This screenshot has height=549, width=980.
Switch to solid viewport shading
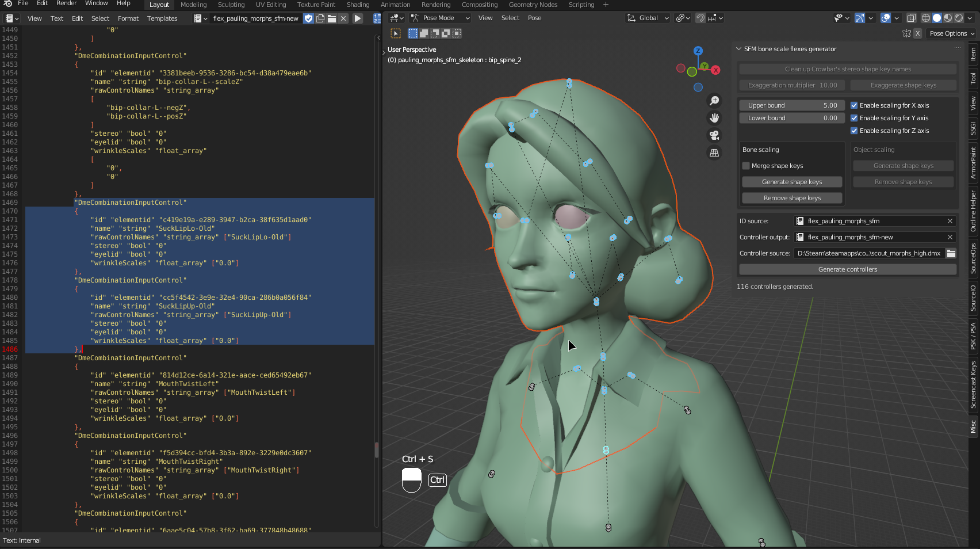937,18
